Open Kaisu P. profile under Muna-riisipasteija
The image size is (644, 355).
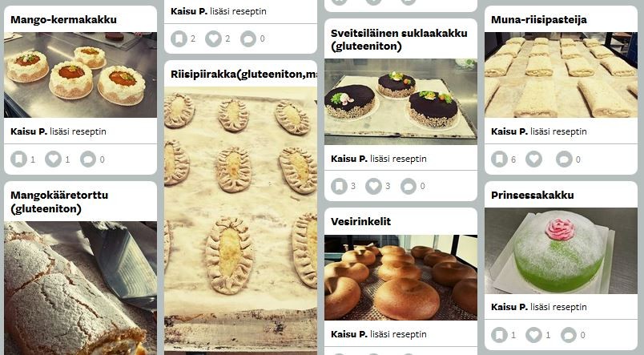pos(509,131)
